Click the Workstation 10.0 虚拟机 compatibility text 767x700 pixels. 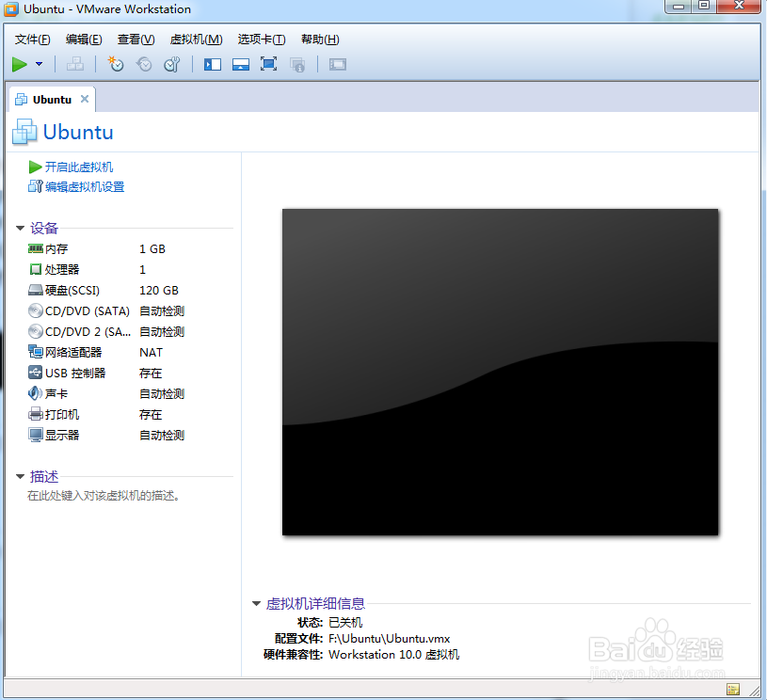point(394,655)
